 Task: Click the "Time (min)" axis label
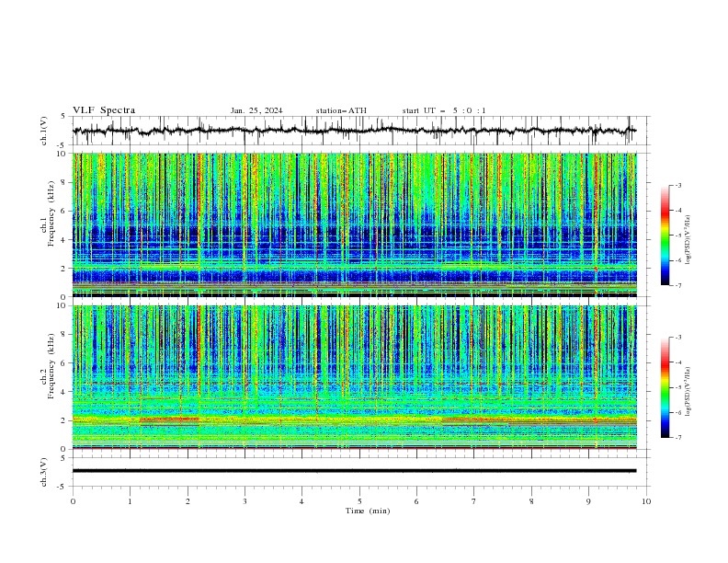pos(368,511)
